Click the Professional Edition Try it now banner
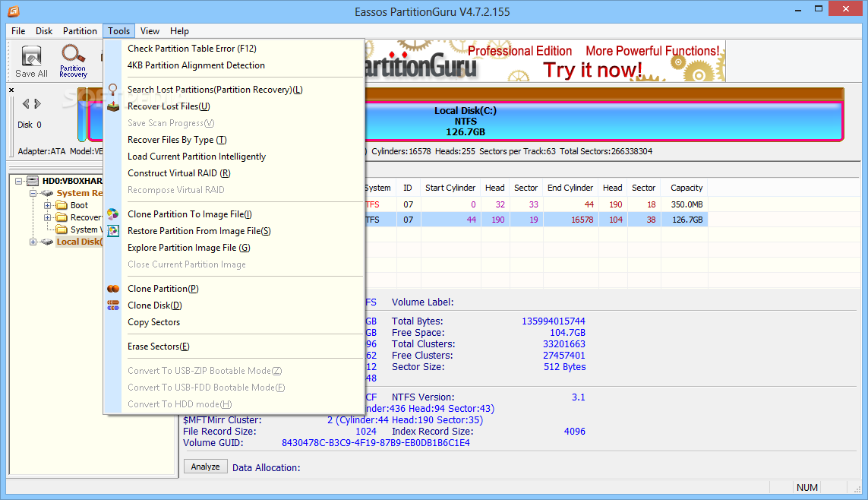Screen dimensions: 868x500 (x=544, y=61)
